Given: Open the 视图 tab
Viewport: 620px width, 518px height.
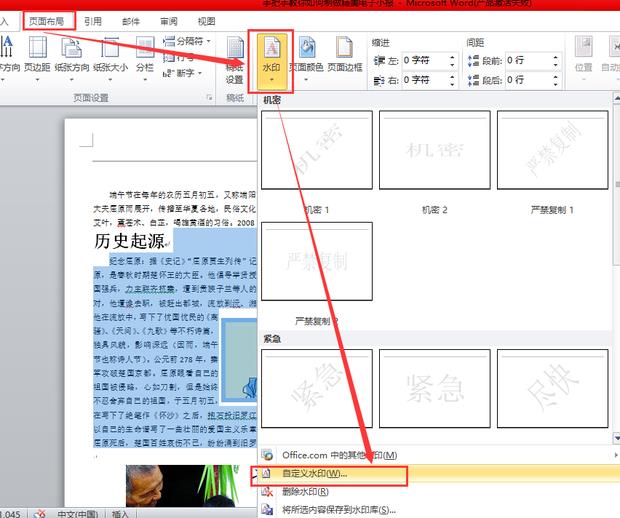Looking at the screenshot, I should 206,21.
